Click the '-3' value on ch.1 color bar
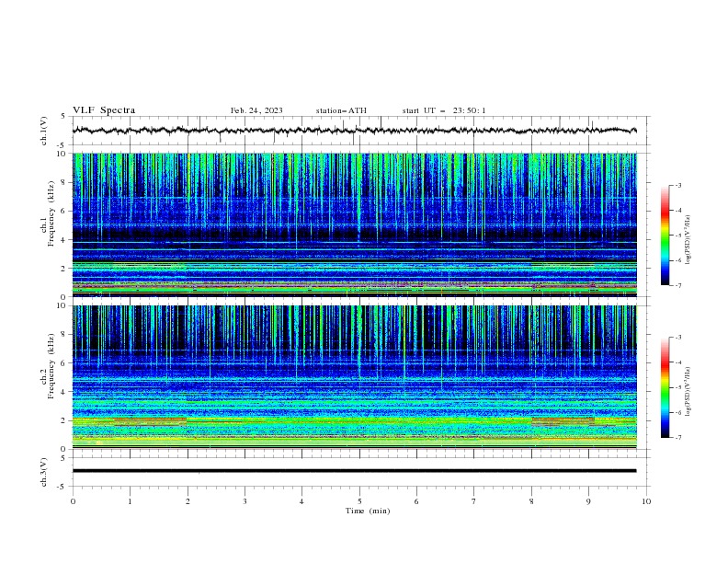 (x=677, y=185)
